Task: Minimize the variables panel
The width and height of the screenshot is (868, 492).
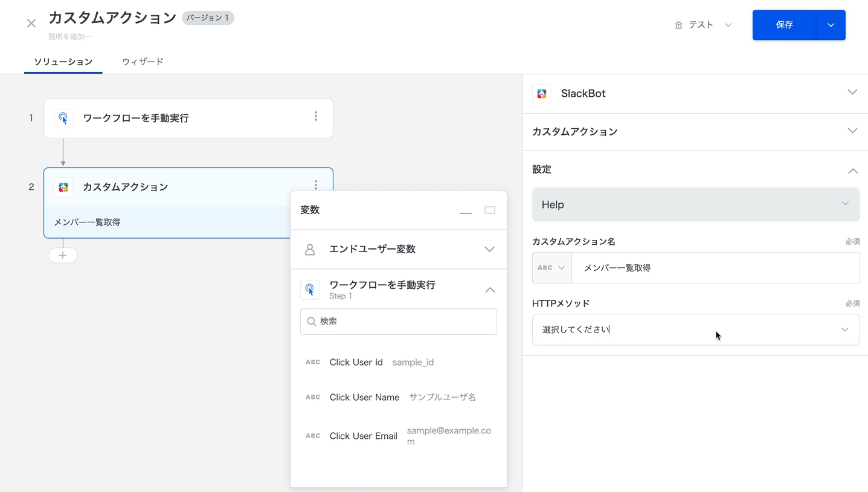Action: (x=465, y=211)
